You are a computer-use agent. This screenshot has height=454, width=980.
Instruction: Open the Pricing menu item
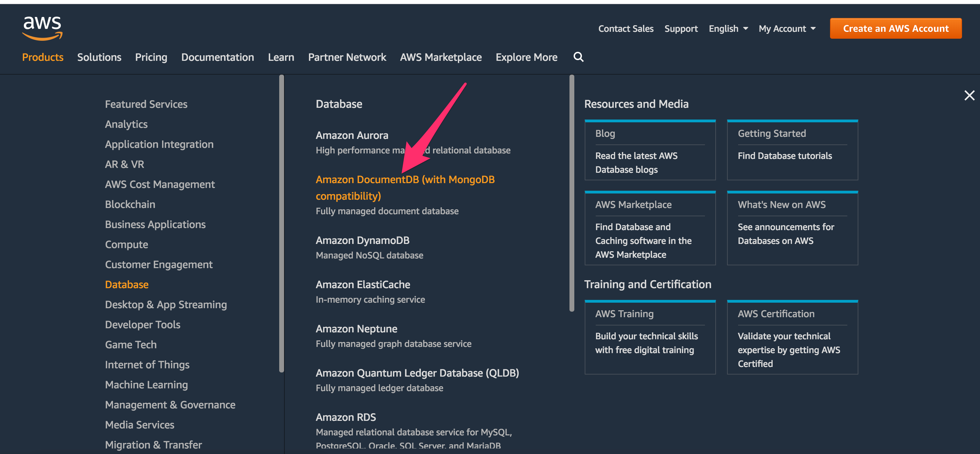(151, 57)
